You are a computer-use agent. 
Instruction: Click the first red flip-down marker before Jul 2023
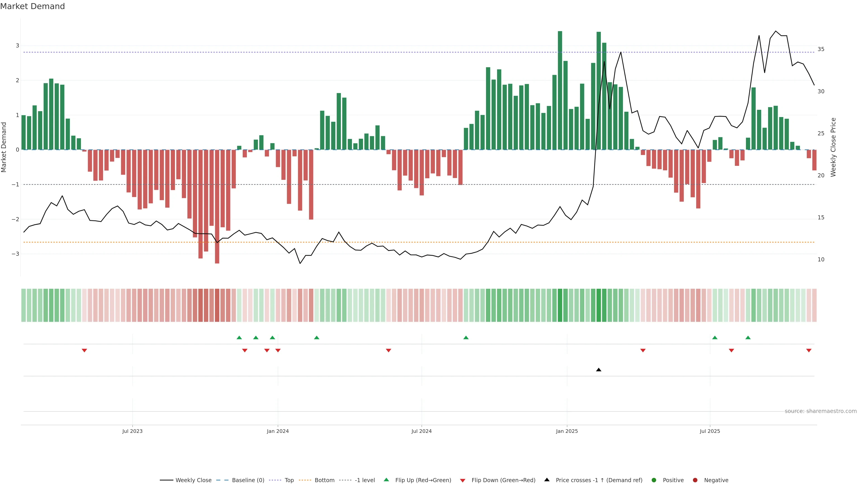84,351
